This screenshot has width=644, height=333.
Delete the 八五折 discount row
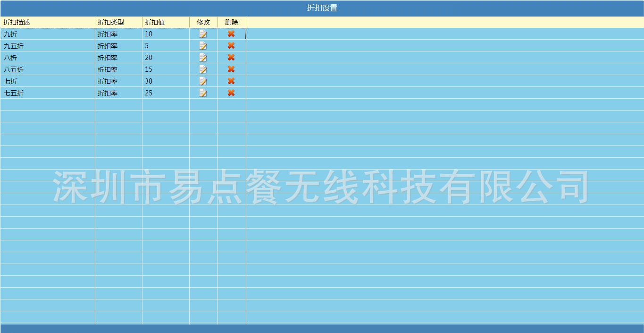(231, 69)
